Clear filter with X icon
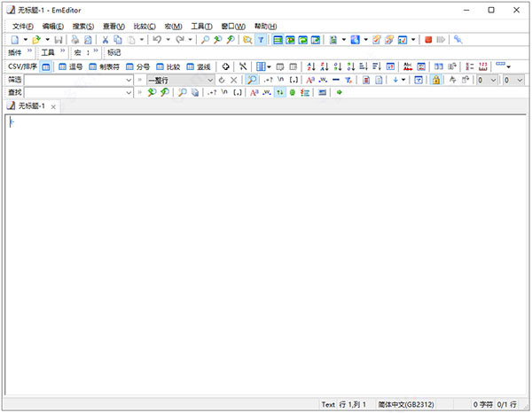 click(234, 80)
